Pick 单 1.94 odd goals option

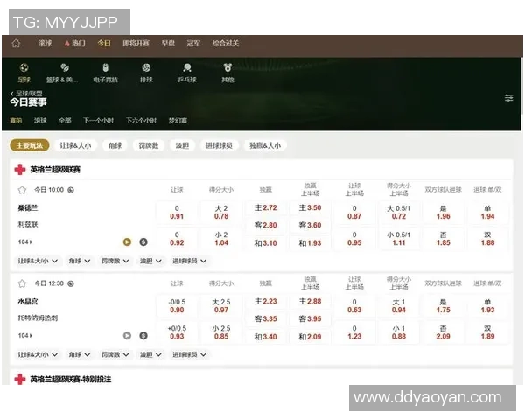tap(487, 212)
